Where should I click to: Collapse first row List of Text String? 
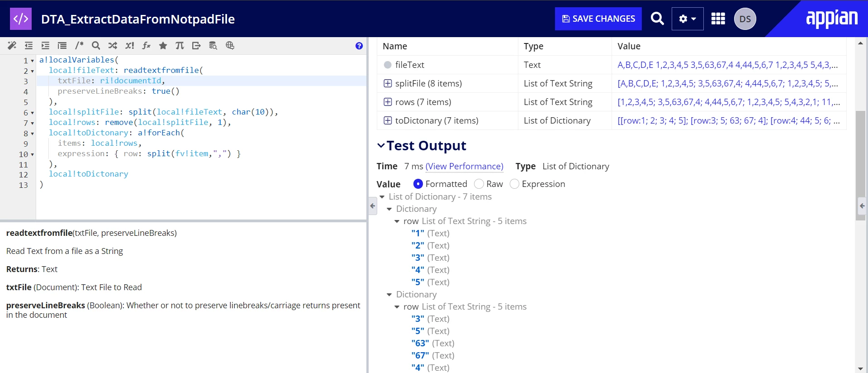pos(397,221)
